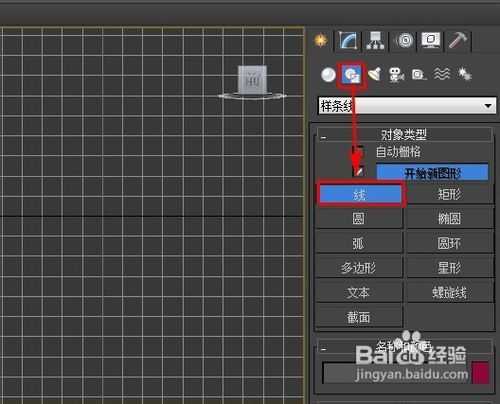
Task: Select the 多边形 polygon button
Action: tap(359, 268)
